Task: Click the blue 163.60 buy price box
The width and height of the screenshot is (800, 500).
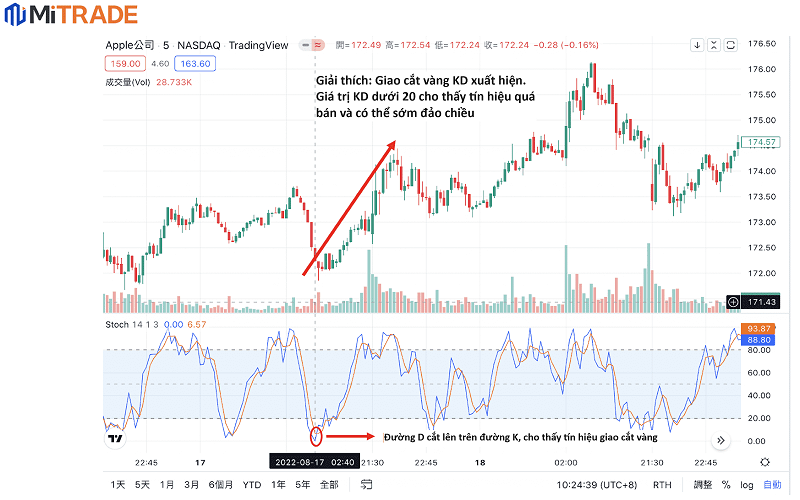Action: point(195,64)
